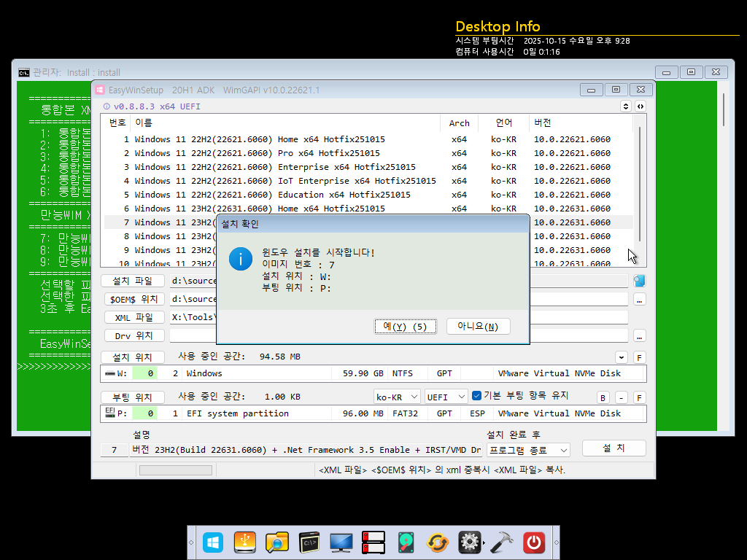Image resolution: width=747 pixels, height=560 pixels.
Task: Click the gear settings icon in the dock
Action: coord(469,542)
